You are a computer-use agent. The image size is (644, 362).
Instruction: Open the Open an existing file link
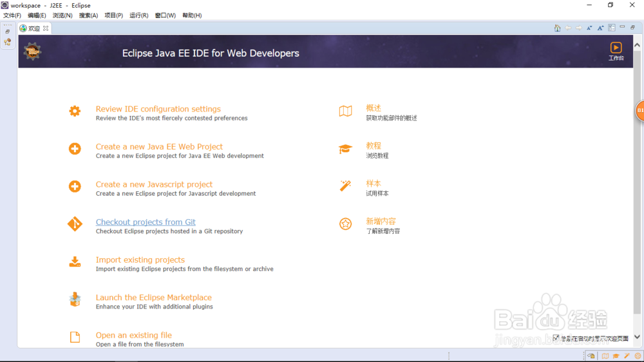point(133,336)
